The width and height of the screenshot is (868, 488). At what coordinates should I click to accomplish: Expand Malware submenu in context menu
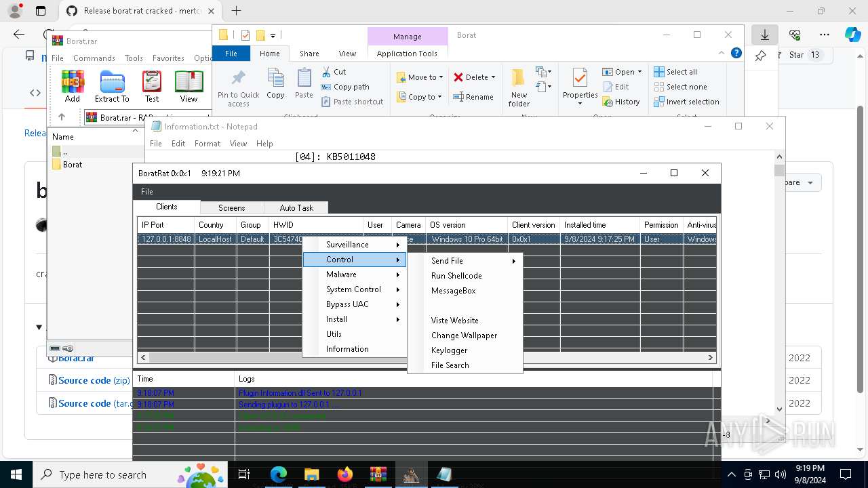click(354, 274)
